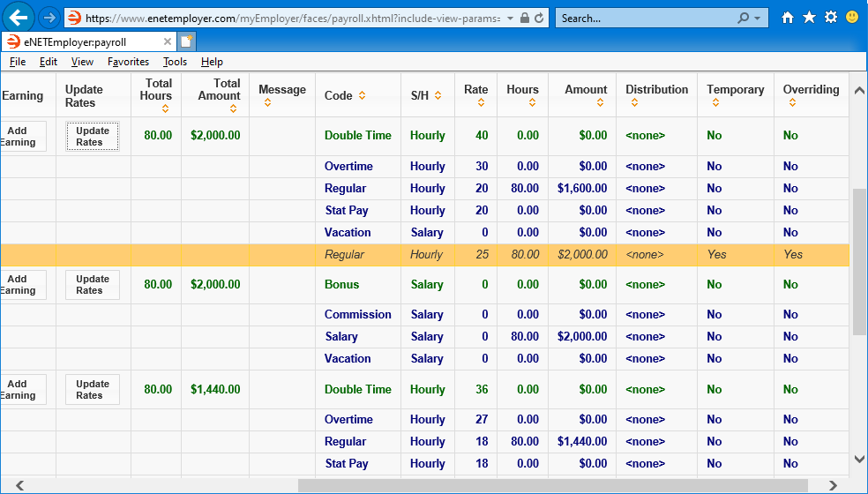Click the Home icon in browser toolbar

tap(788, 18)
